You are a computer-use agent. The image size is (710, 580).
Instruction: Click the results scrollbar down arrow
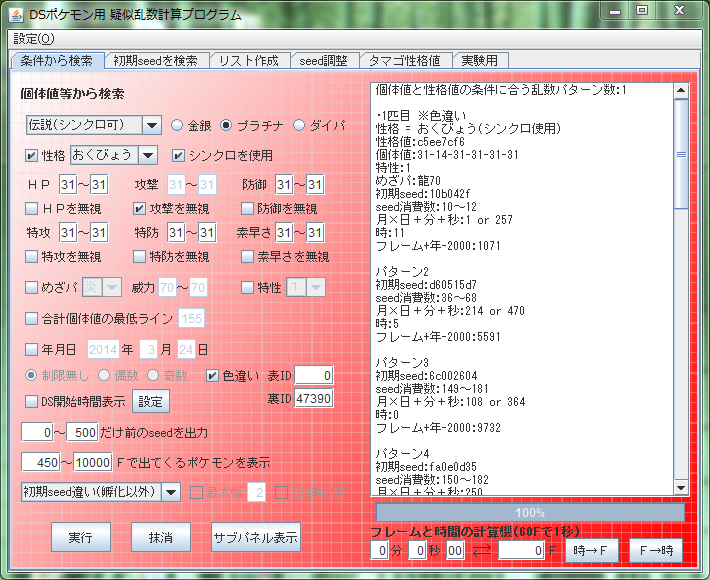click(681, 488)
